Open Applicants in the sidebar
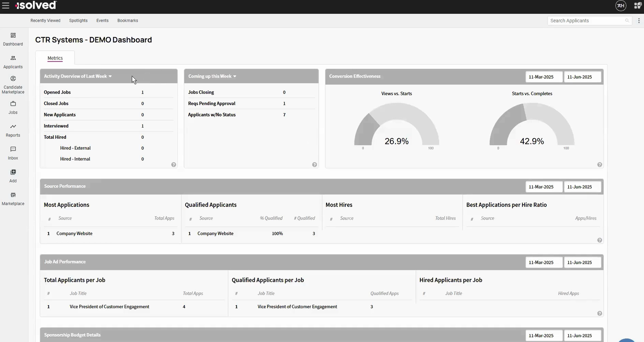644x342 pixels. 13,62
